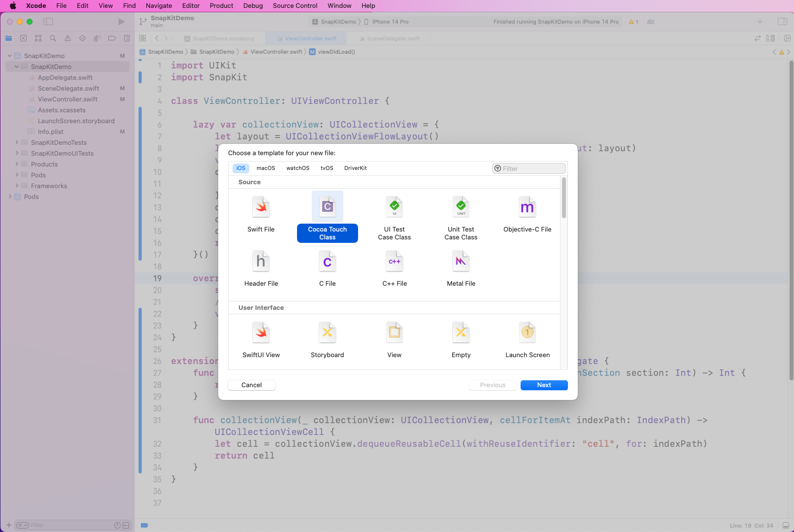Collapse the SnapKitDemo group folder
The image size is (794, 532).
point(16,66)
